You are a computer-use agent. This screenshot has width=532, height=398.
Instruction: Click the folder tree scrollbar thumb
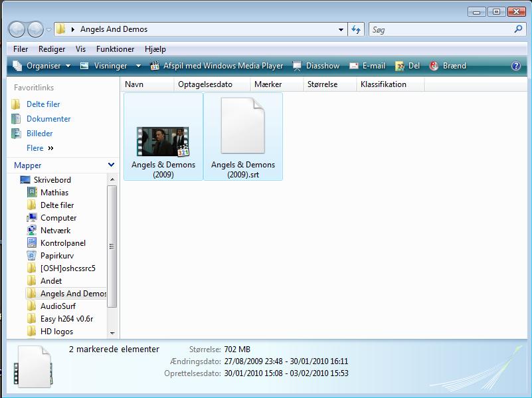(x=112, y=246)
